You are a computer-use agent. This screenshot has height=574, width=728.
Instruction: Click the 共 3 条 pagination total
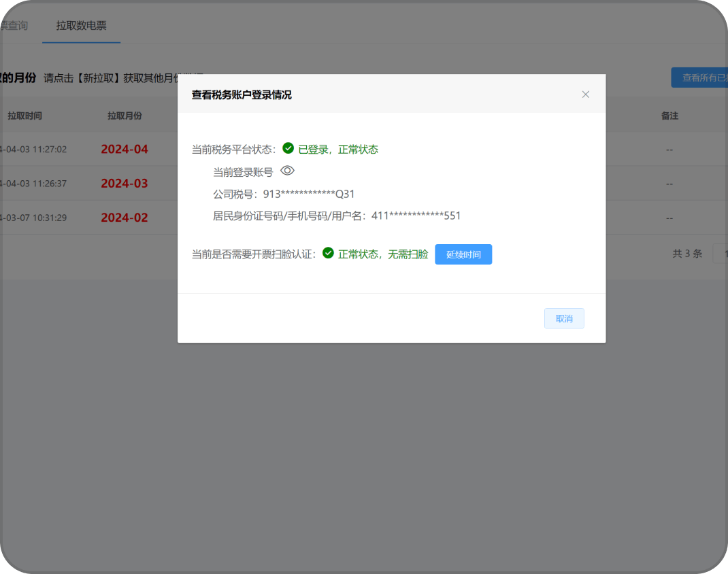tap(687, 254)
